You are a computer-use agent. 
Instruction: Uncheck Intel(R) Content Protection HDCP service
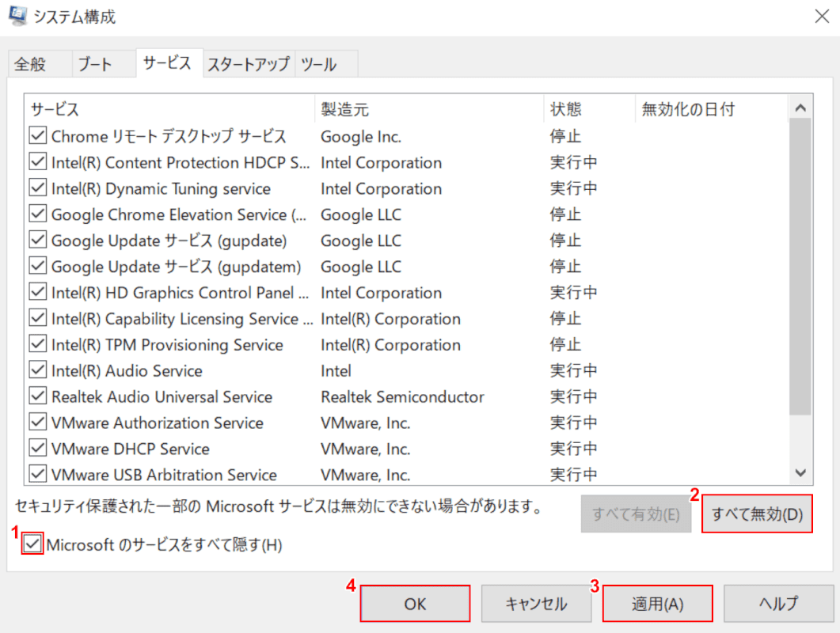tap(37, 161)
